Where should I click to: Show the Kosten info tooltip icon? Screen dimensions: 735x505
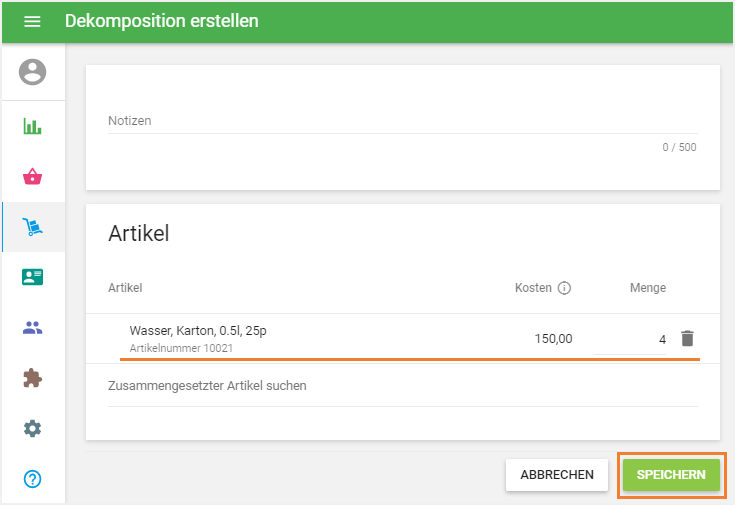pos(564,288)
